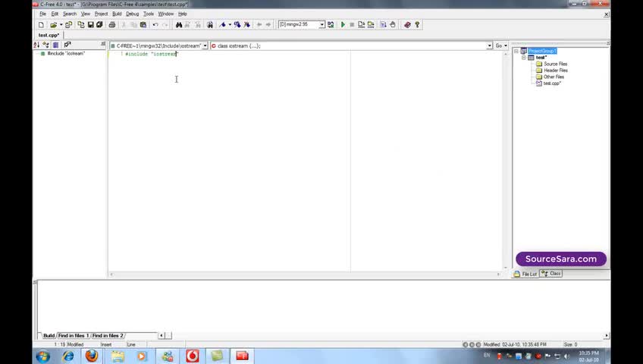
Task: Click the Save file disk icon
Action: pyautogui.click(x=91, y=24)
